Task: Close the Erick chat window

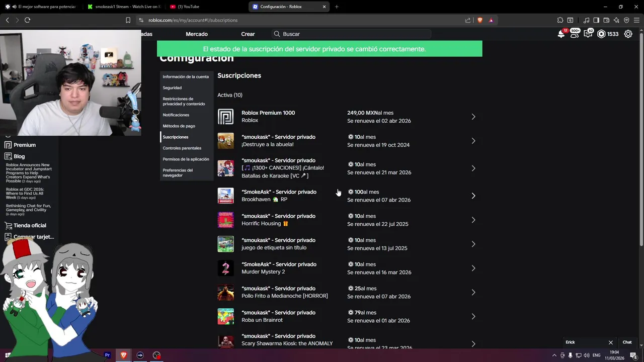Action: [x=611, y=342]
